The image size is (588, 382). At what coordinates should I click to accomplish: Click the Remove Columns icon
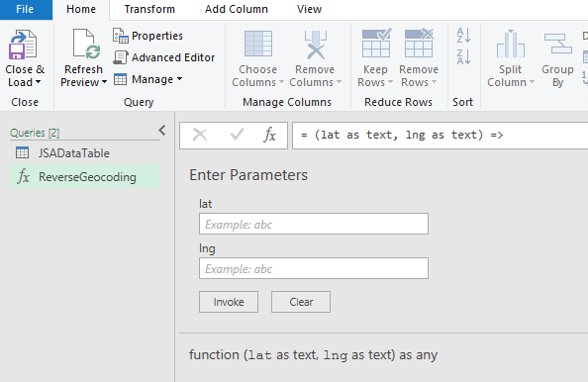click(316, 45)
